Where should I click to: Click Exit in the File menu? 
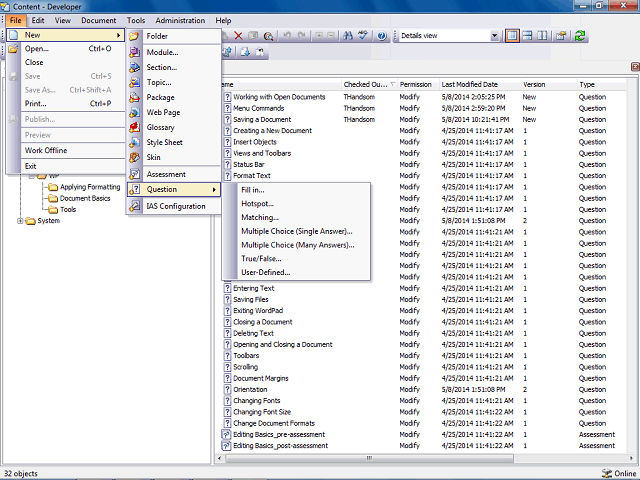point(65,166)
